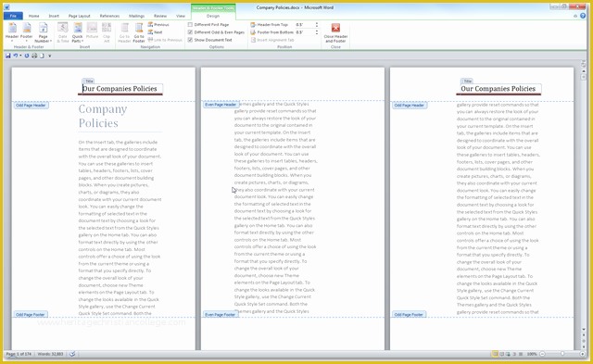Open the Footer gallery button

pyautogui.click(x=27, y=32)
